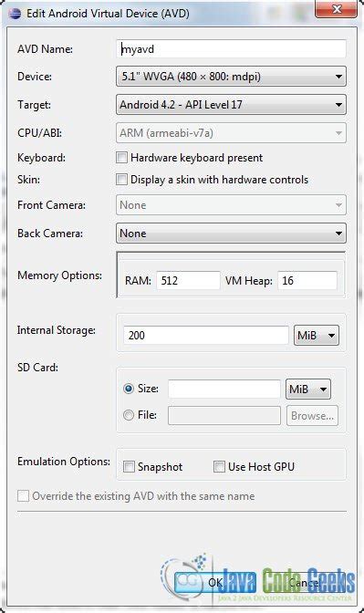
Task: Open the Back Camera dropdown
Action: 231,234
